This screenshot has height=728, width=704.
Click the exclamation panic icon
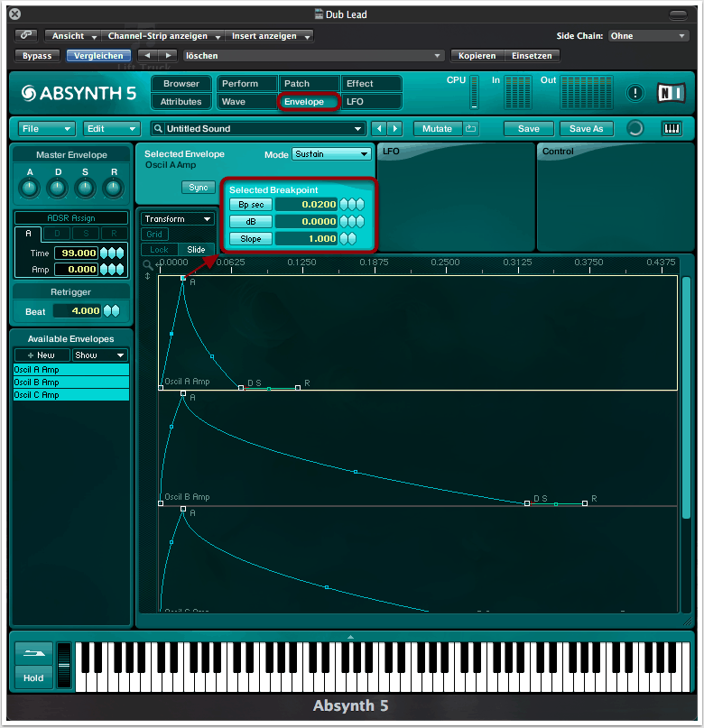[635, 93]
